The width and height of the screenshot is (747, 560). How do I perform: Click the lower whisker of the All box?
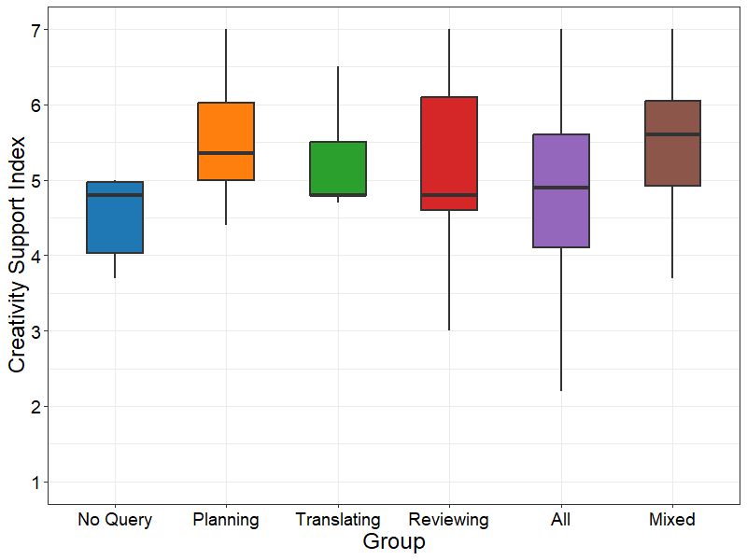tap(561, 319)
